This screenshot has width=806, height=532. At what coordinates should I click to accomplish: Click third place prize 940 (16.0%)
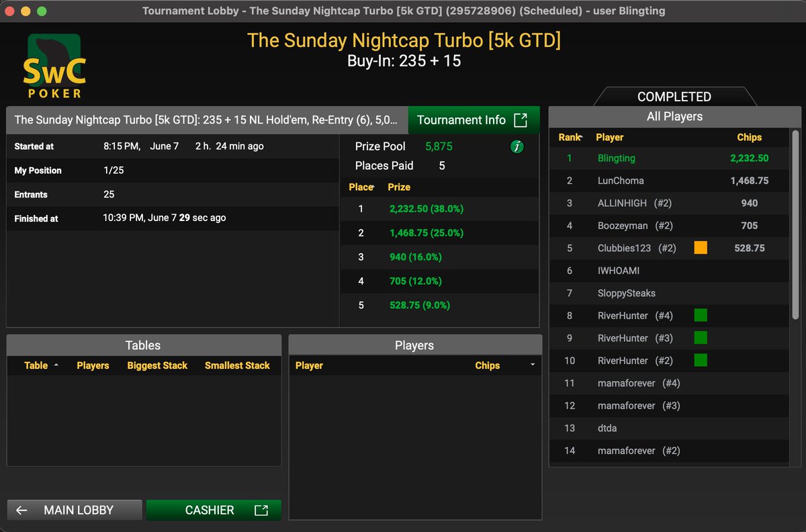pyautogui.click(x=416, y=257)
